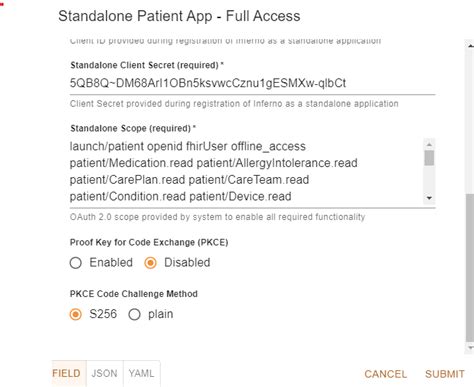This screenshot has width=474, height=387.
Task: Choose S256 code challenge method
Action: point(76,314)
